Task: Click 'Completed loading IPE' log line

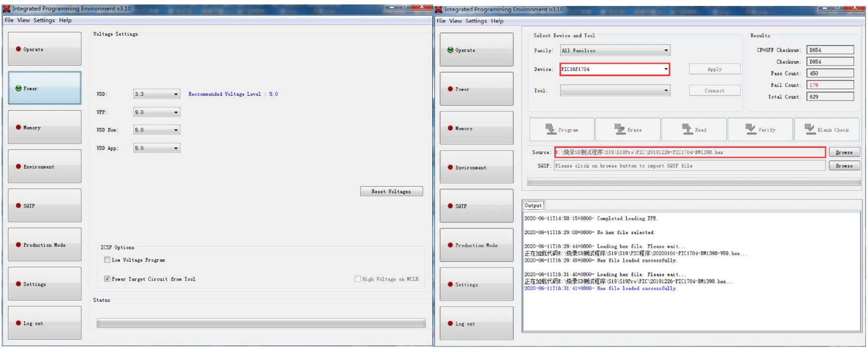Action: pyautogui.click(x=591, y=218)
